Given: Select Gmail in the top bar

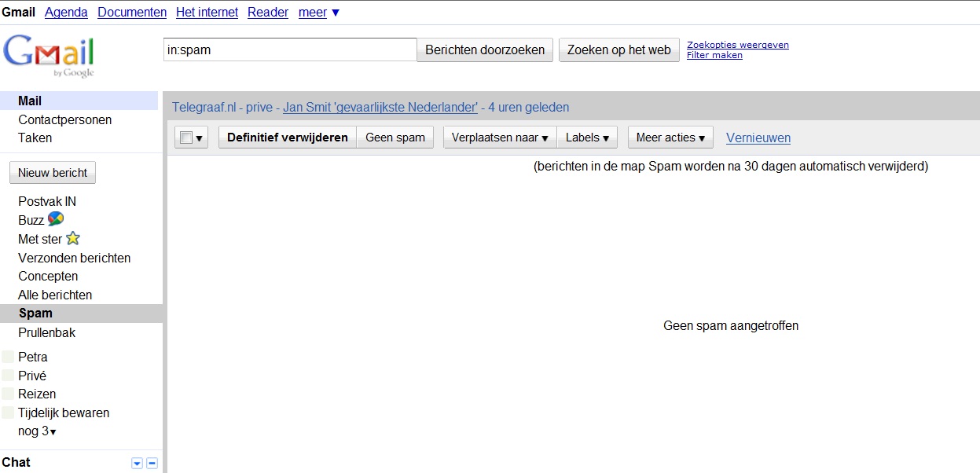Looking at the screenshot, I should (x=19, y=13).
